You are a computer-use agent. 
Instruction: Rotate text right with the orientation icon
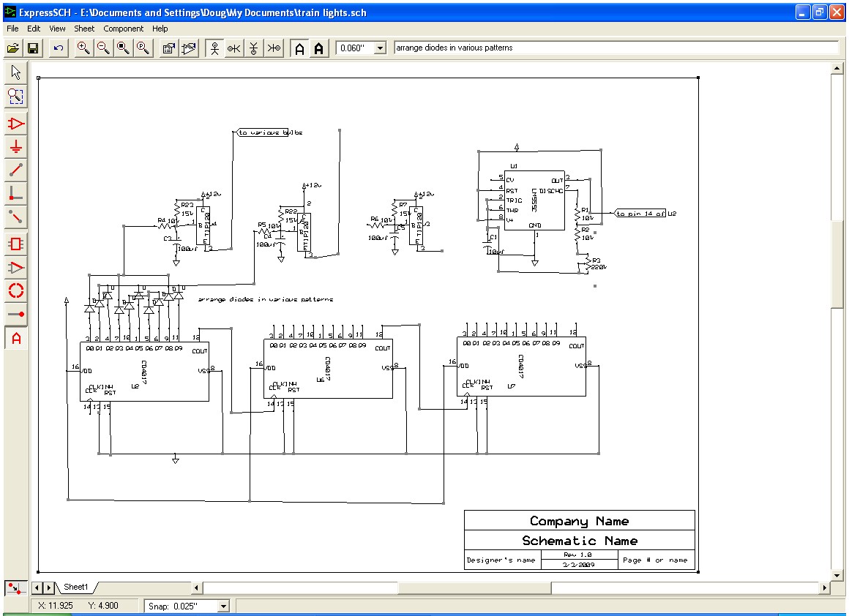(x=274, y=48)
